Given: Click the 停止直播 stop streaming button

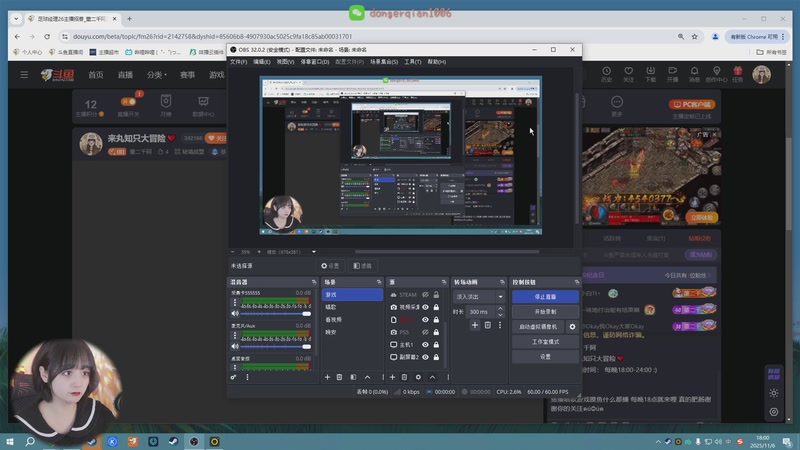Looking at the screenshot, I should 545,296.
